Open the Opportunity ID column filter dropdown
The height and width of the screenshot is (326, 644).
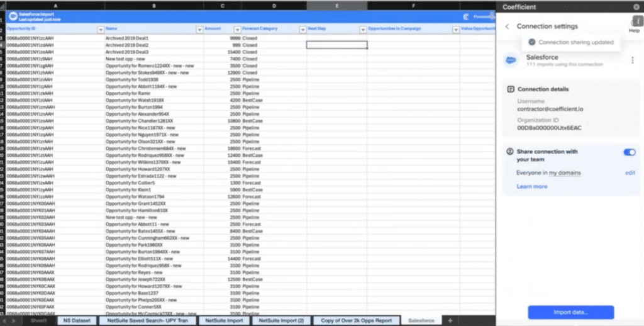pyautogui.click(x=101, y=30)
